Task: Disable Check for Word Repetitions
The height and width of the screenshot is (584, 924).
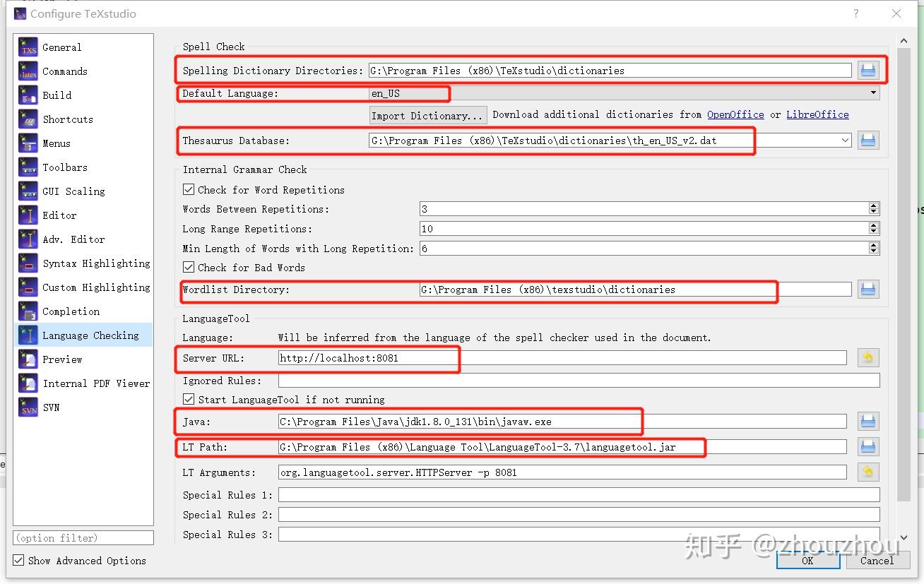Action: click(189, 189)
